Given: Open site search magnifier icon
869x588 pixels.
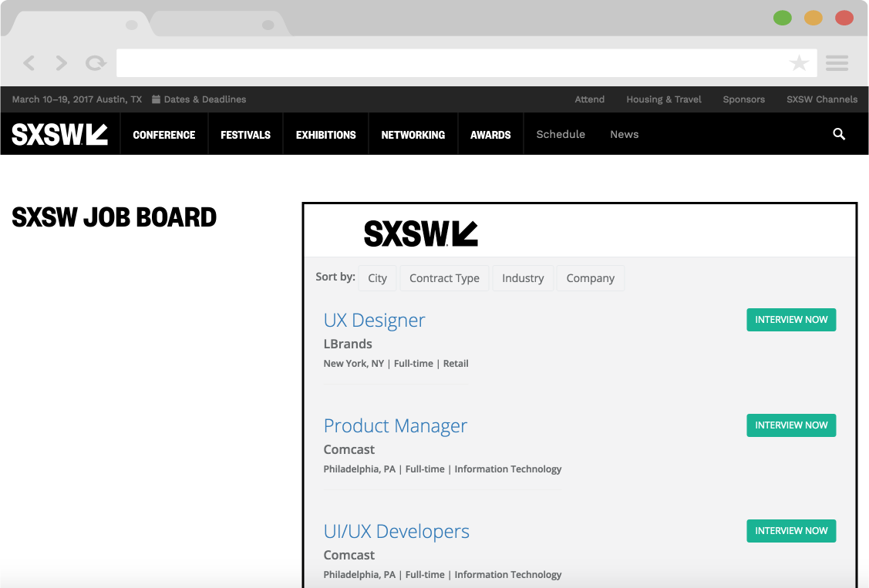Looking at the screenshot, I should (x=839, y=134).
